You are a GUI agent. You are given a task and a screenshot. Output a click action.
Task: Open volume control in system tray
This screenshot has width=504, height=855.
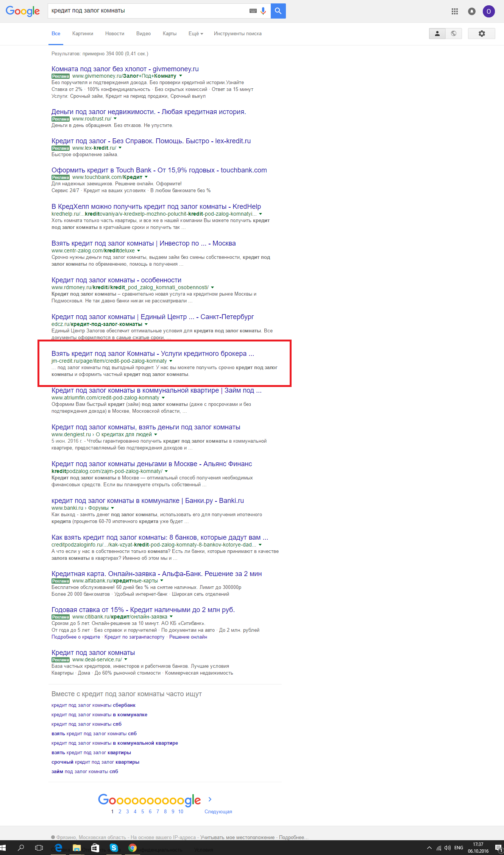448,848
